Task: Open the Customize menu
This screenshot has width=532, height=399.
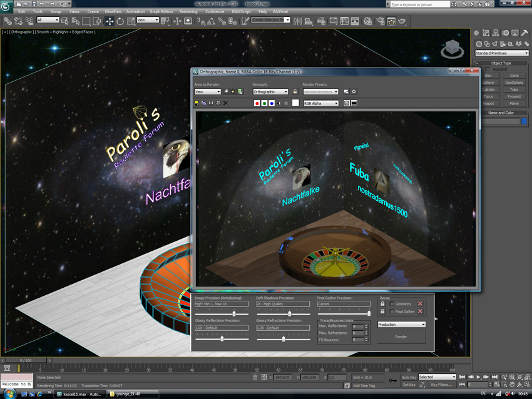Action: click(x=215, y=11)
